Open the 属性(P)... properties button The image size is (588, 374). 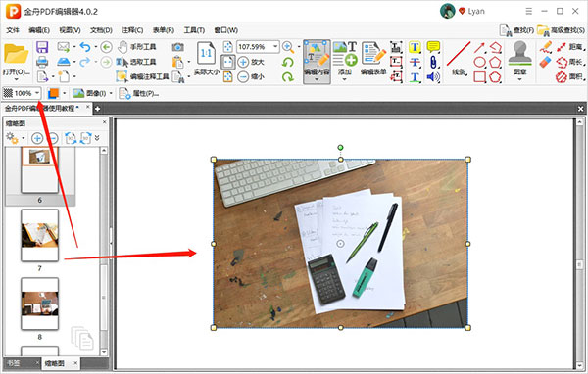139,93
